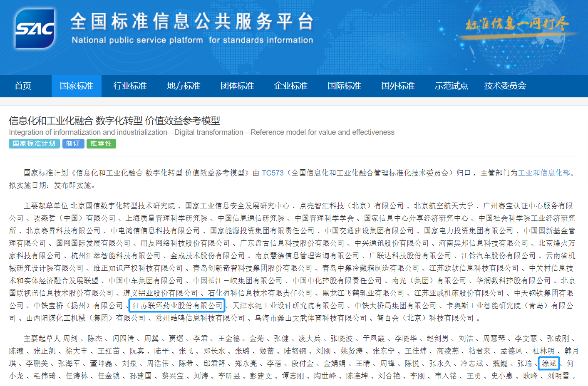Navigate to 企业标准 in the navbar
This screenshot has width=588, height=386.
pos(291,86)
